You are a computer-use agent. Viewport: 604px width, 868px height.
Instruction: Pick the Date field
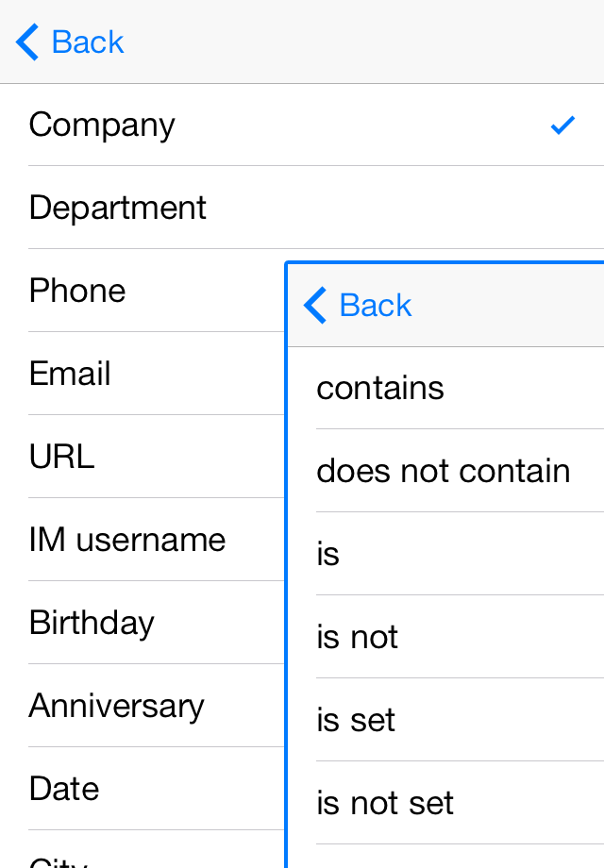(64, 789)
